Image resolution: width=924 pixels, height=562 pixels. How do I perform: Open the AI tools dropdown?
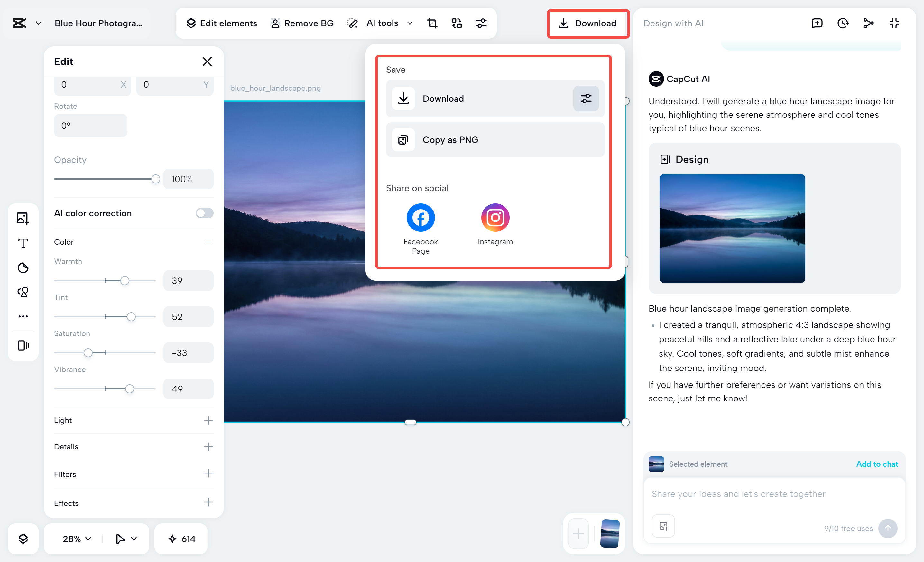tap(410, 23)
